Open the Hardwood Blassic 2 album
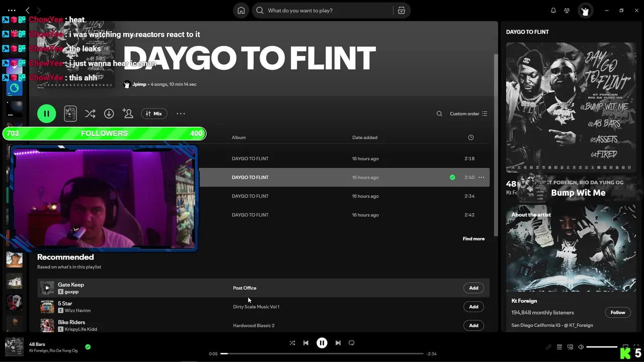Screen dimensions: 644x362 pyautogui.click(x=254, y=325)
